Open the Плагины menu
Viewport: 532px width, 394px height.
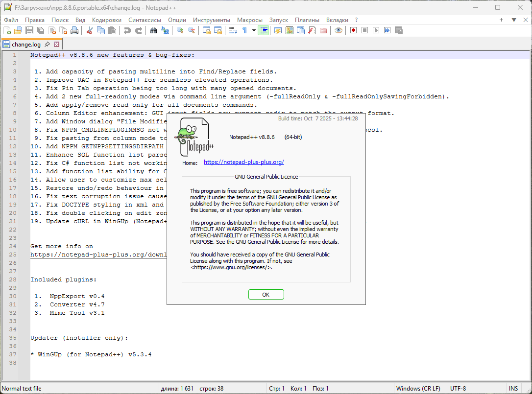307,20
